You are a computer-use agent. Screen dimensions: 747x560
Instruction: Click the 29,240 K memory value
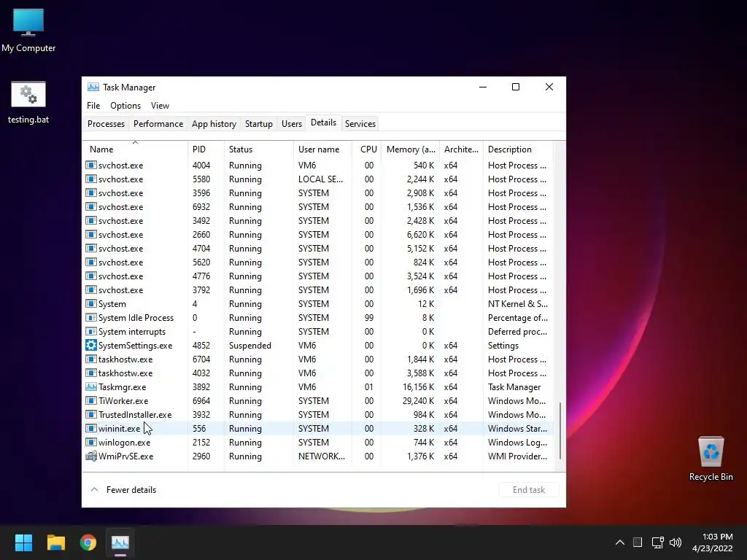tap(418, 401)
